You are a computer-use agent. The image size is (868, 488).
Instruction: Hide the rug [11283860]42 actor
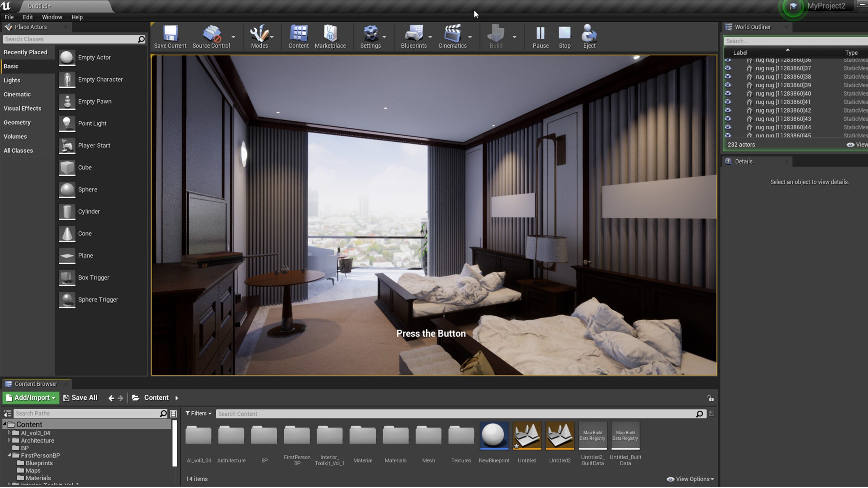coord(728,110)
